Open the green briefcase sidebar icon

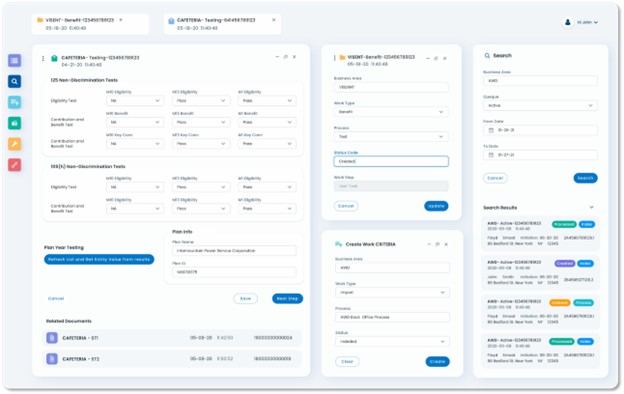pos(15,123)
